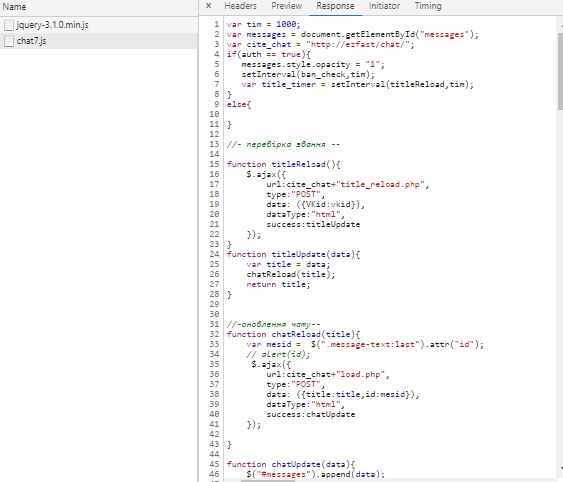This screenshot has height=482, width=563.
Task: Close the request details panel
Action: (x=209, y=6)
